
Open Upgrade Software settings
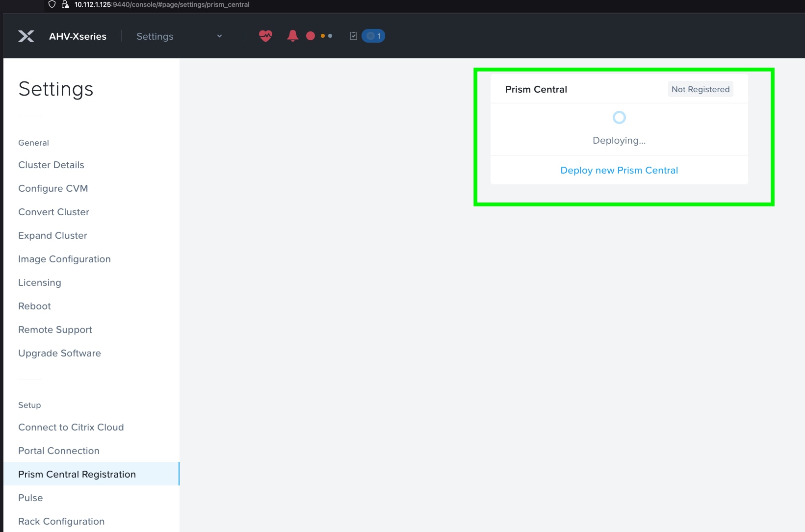(59, 353)
